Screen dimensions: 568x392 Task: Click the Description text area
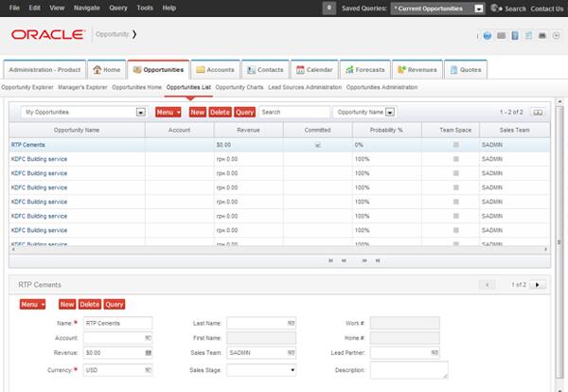(409, 370)
